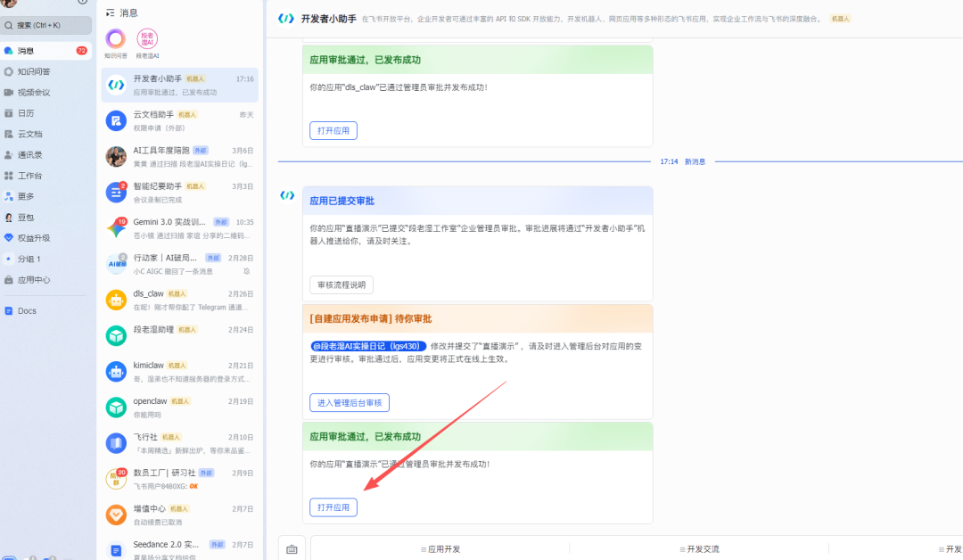Click the 更多 icon in the sidebar
The width and height of the screenshot is (963, 560).
click(9, 196)
